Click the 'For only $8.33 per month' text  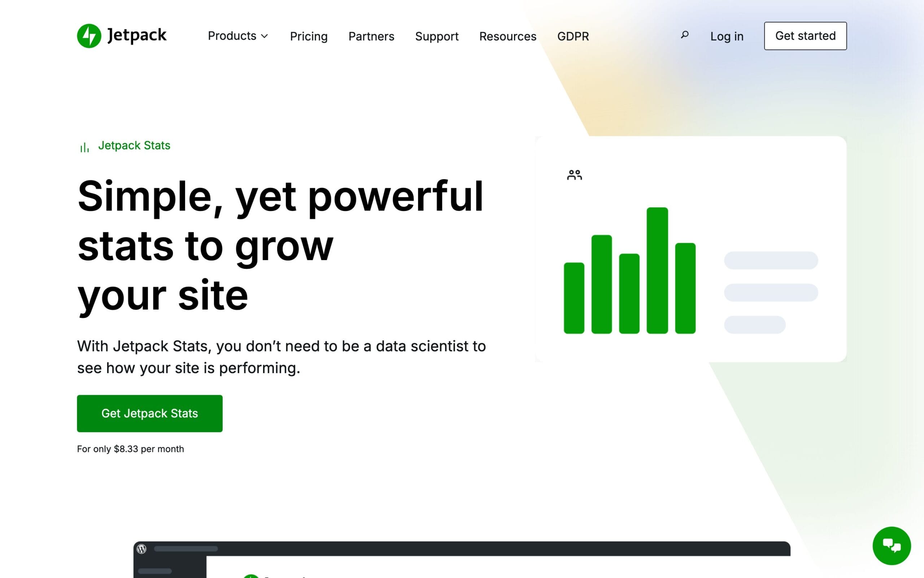(130, 449)
